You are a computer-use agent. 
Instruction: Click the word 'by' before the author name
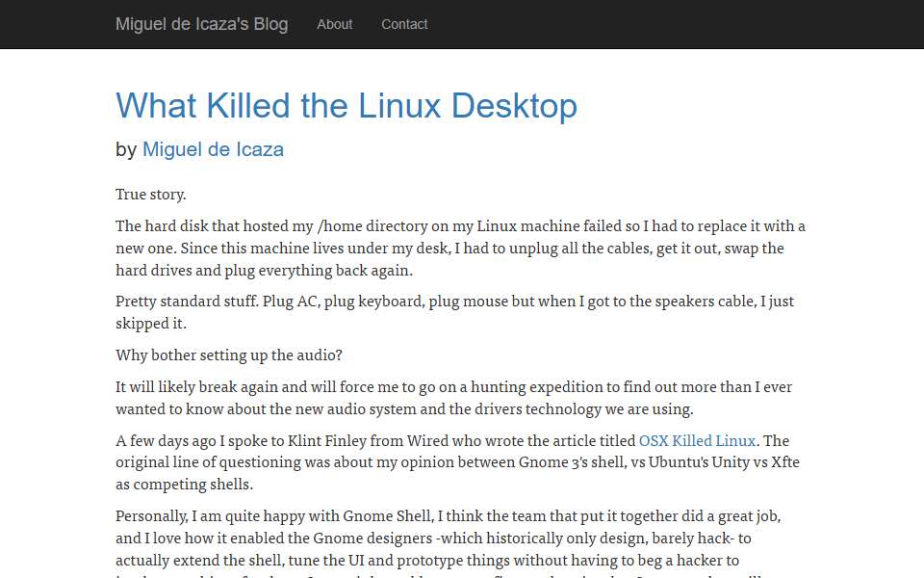click(126, 149)
